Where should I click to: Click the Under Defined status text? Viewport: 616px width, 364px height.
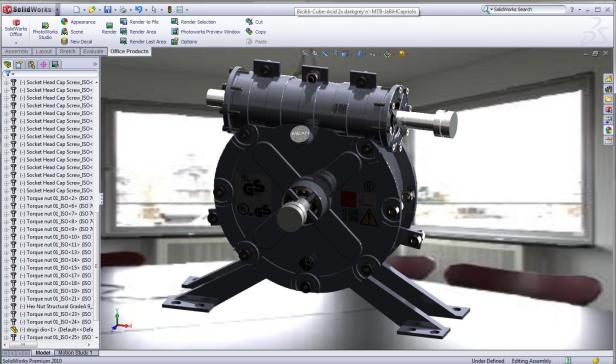click(x=487, y=360)
